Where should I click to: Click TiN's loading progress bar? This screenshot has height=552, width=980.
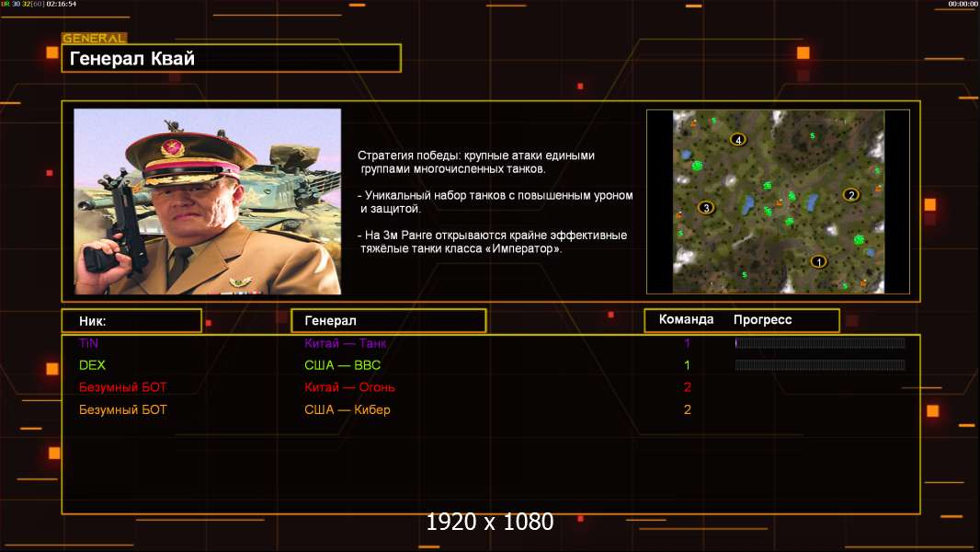820,343
